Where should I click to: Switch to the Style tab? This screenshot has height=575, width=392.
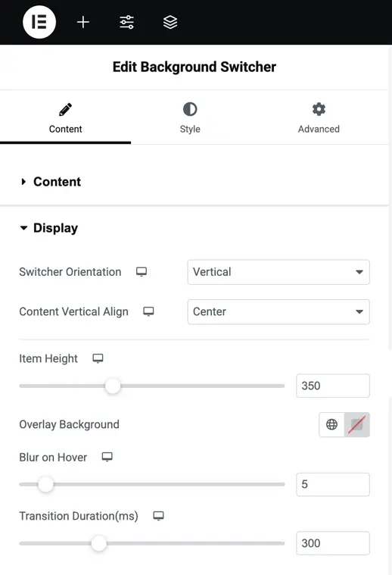(x=190, y=117)
